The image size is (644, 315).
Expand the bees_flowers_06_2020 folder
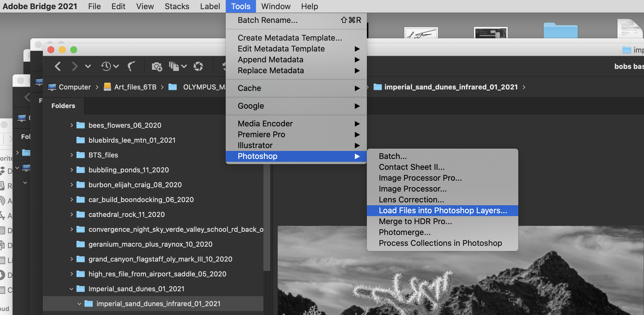[71, 125]
